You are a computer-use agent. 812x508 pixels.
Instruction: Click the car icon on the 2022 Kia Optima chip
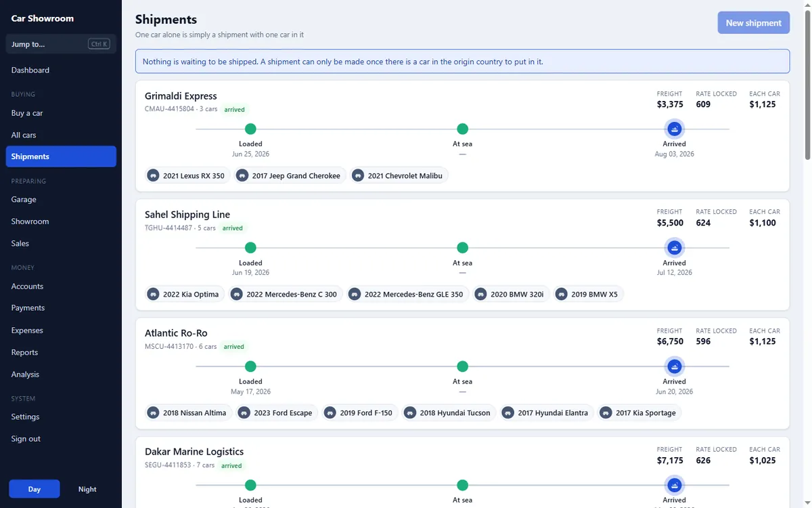pyautogui.click(x=154, y=295)
